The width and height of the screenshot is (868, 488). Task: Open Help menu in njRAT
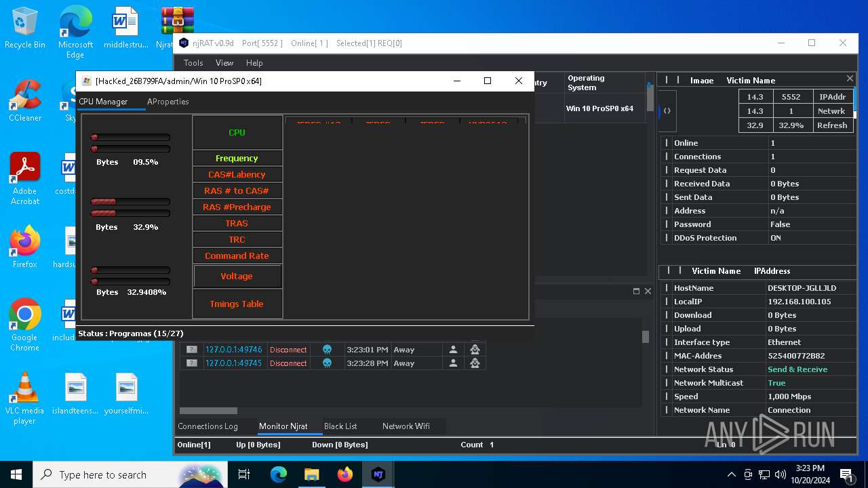tap(254, 63)
